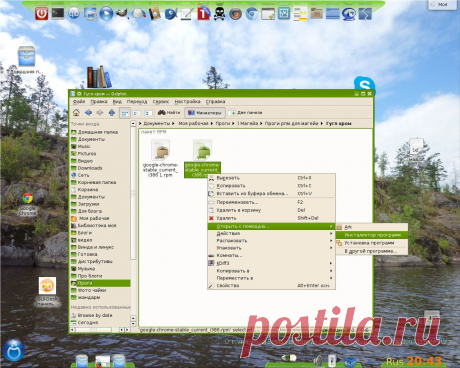Select the first google-chrome-stable rpm file
Image resolution: width=460 pixels, height=368 pixels.
[160, 158]
